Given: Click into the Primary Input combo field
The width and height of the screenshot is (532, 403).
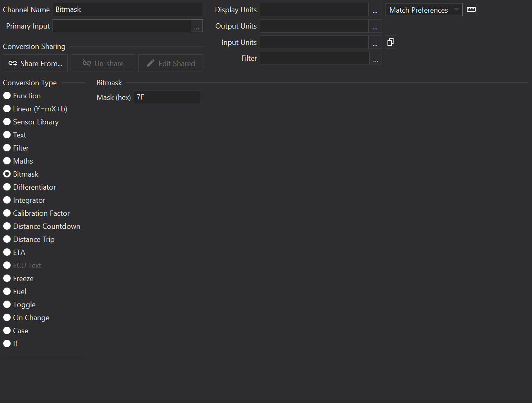Looking at the screenshot, I should click(121, 26).
